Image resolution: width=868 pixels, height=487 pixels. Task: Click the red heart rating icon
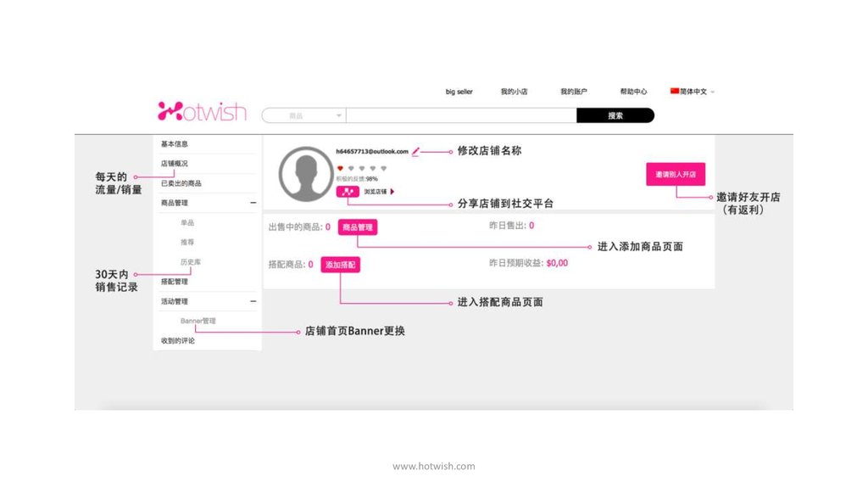click(x=340, y=169)
